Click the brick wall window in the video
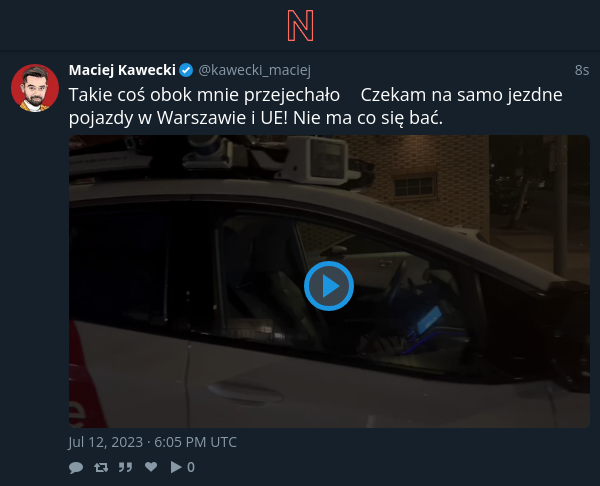Screen dimensions: 600x486 click(x=414, y=186)
